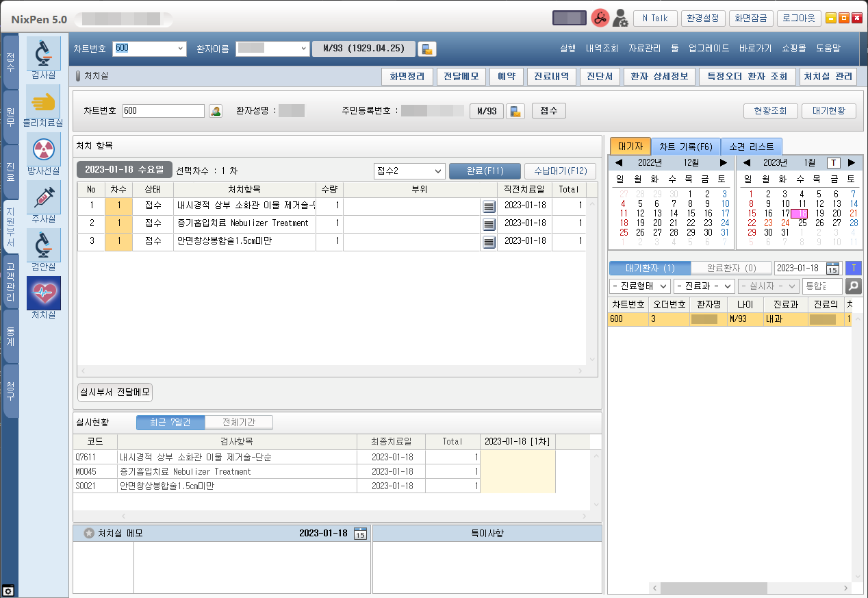The width and height of the screenshot is (868, 598).
Task: Toggle to 전체기간 view in 실시현황
Action: [239, 423]
